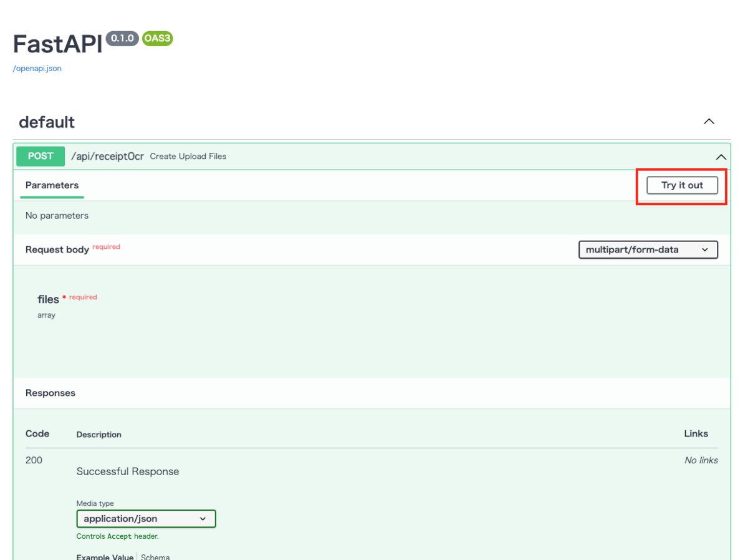Click the Try it out button
This screenshot has width=748, height=560.
click(x=681, y=185)
